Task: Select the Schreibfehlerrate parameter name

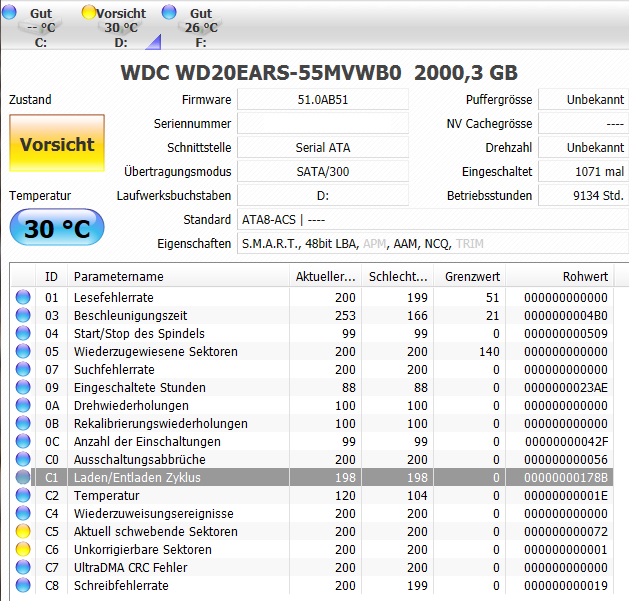Action: 121,585
